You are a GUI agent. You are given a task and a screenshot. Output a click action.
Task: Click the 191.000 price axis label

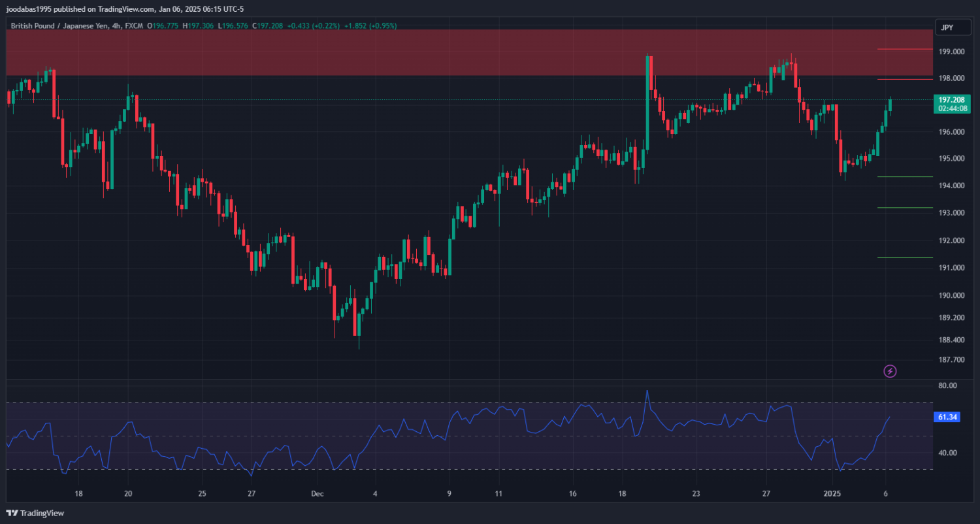click(x=952, y=268)
